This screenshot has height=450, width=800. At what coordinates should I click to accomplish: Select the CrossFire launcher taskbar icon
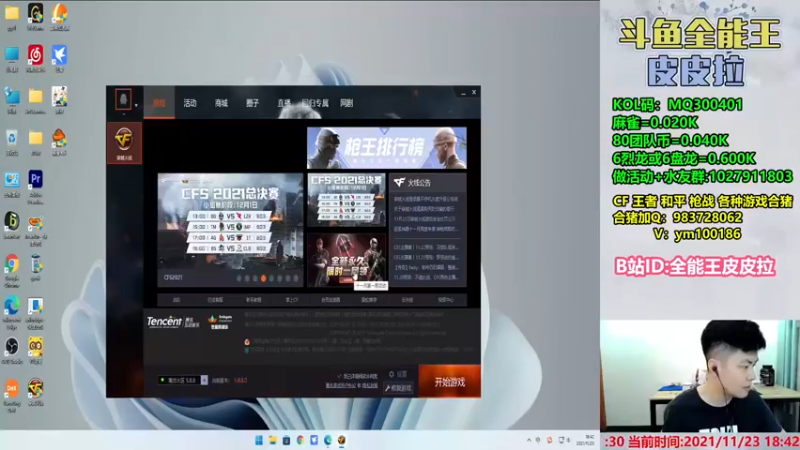pyautogui.click(x=341, y=440)
